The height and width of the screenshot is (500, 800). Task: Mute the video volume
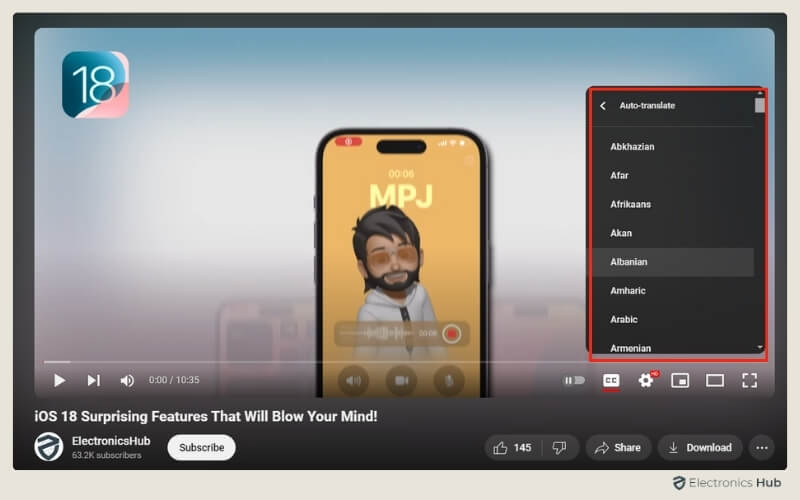tap(127, 381)
